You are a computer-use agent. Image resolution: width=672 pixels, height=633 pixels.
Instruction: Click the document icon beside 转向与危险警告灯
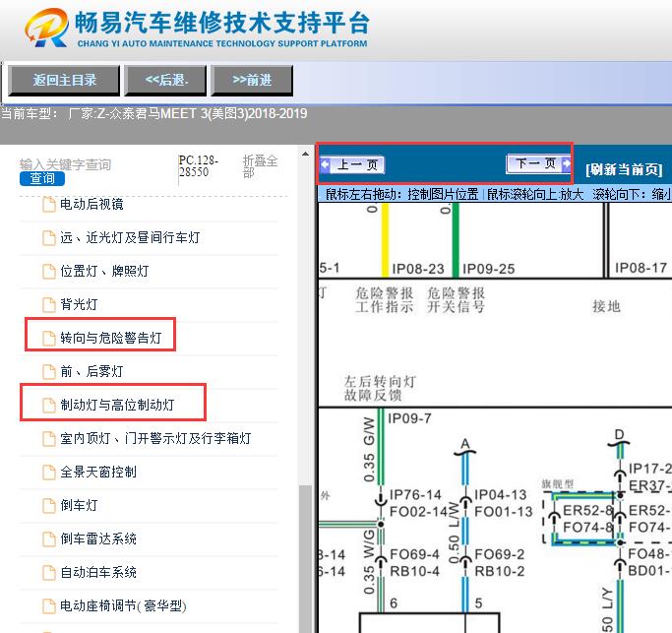49,338
